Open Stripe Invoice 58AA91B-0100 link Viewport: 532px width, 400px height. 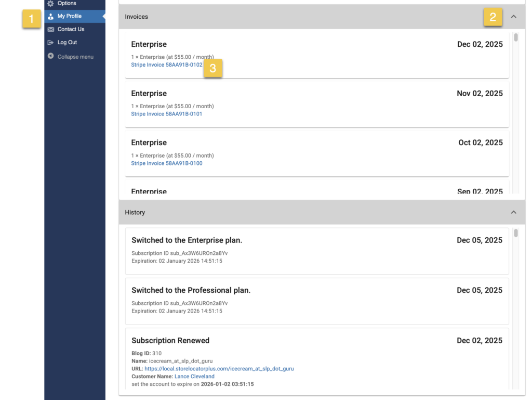(166, 163)
